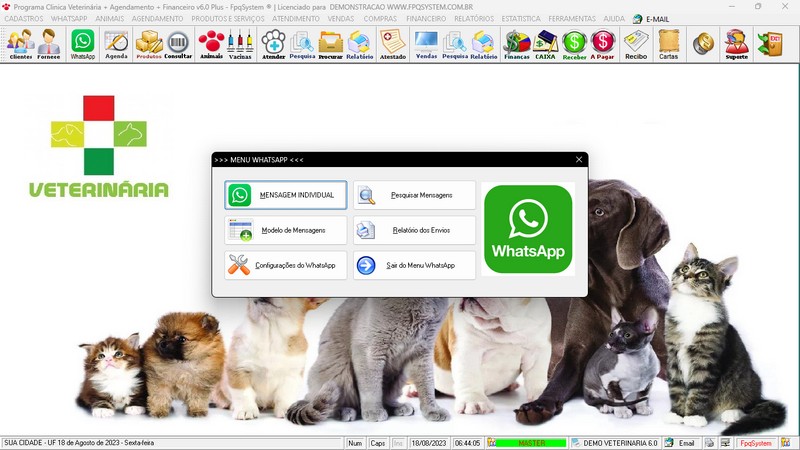Viewport: 800px width, 450px height.
Task: Open the AGENDAMENTO menu
Action: (x=158, y=19)
